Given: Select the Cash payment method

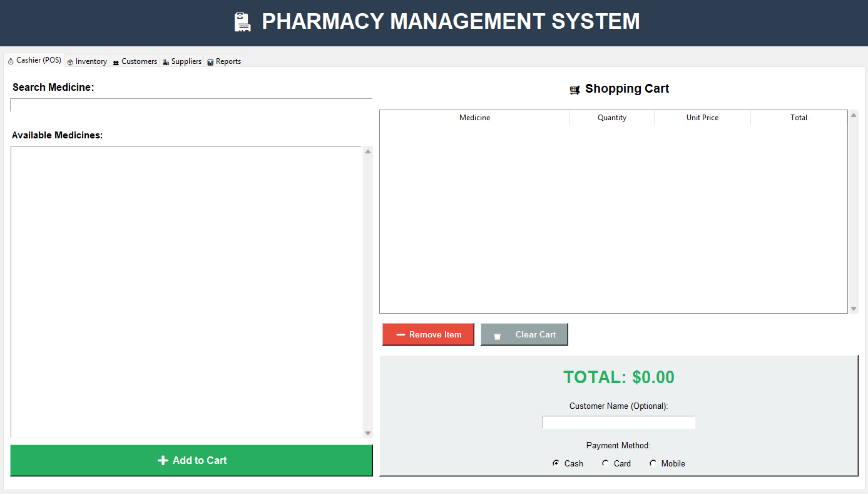Looking at the screenshot, I should pos(556,463).
